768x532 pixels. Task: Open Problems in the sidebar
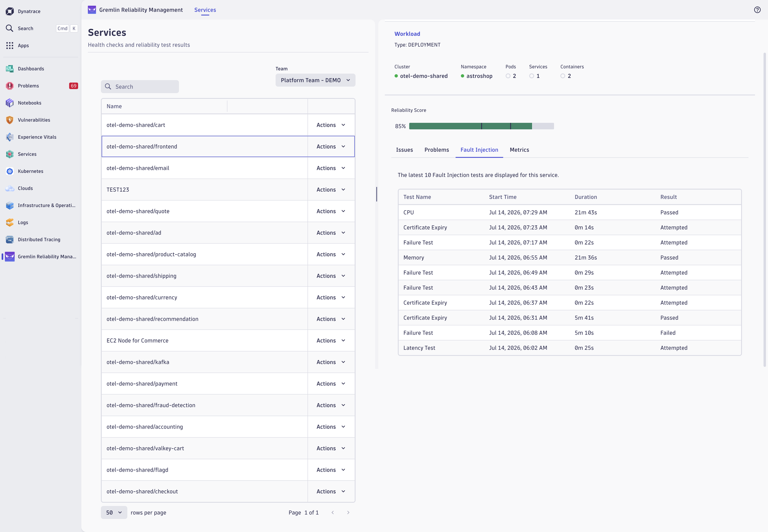[x=41, y=86]
